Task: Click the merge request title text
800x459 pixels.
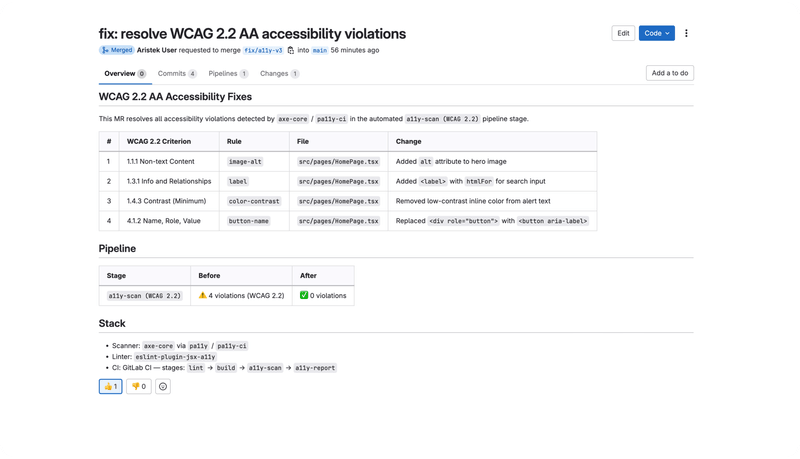Action: (252, 34)
